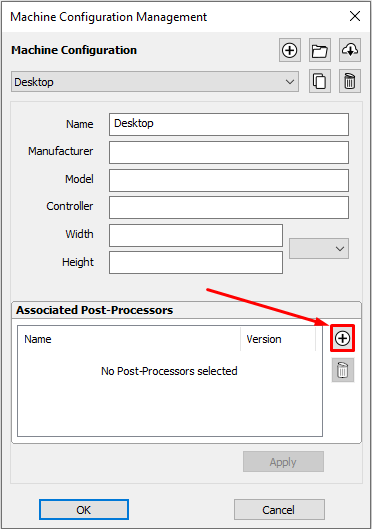This screenshot has height=529, width=372.
Task: Open machine configuration from folder icon
Action: tap(319, 50)
